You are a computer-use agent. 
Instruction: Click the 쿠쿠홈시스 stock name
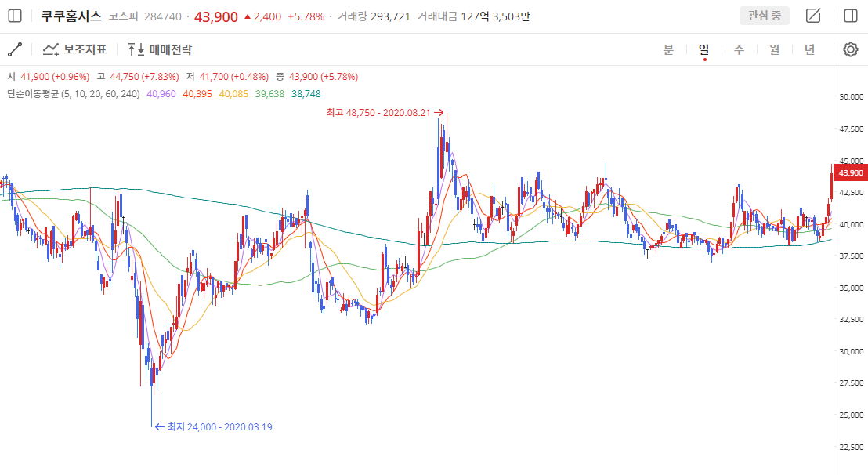[x=71, y=16]
